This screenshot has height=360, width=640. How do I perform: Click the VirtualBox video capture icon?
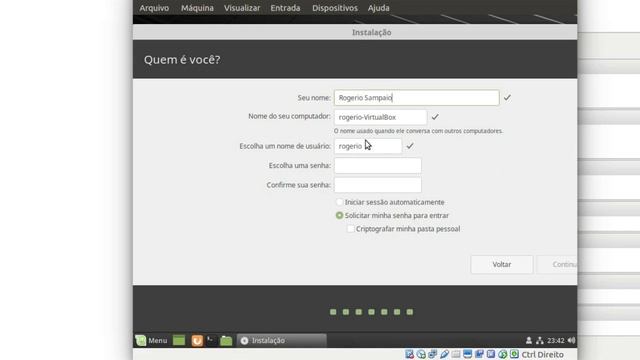click(x=479, y=354)
